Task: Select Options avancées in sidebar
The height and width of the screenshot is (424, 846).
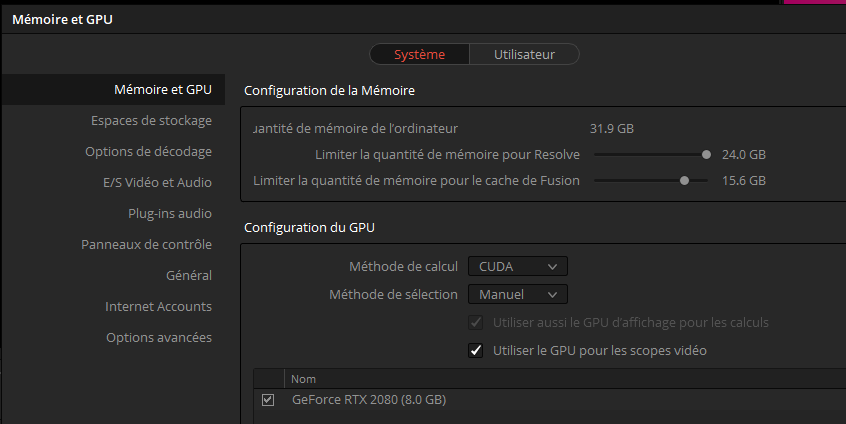Action: [x=159, y=337]
